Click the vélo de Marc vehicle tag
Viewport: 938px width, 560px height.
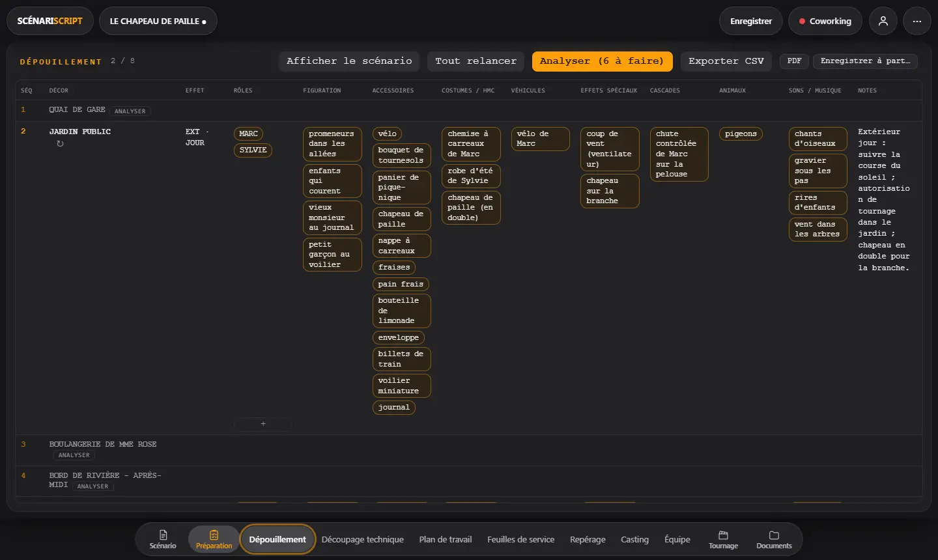click(x=540, y=139)
